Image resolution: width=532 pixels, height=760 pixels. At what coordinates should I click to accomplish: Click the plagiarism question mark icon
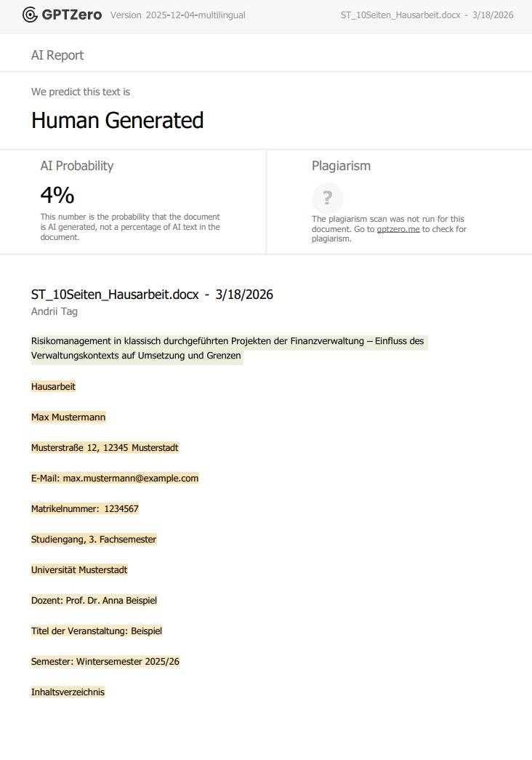[328, 198]
